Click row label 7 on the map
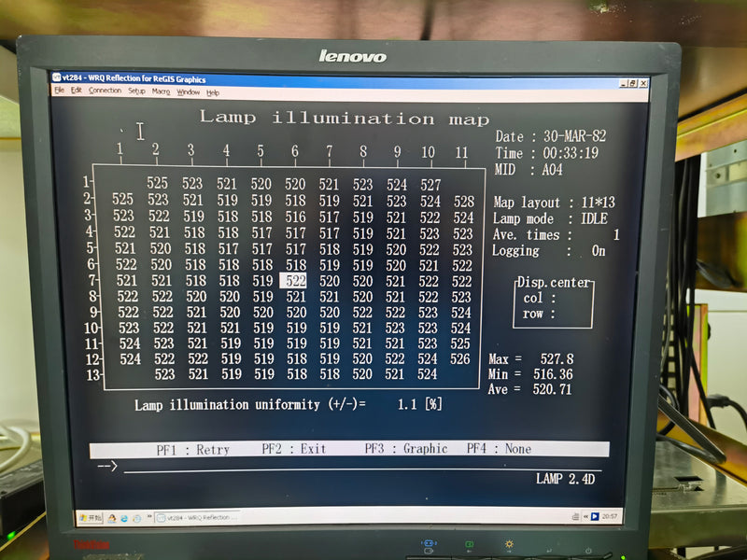The width and height of the screenshot is (747, 560). (92, 281)
